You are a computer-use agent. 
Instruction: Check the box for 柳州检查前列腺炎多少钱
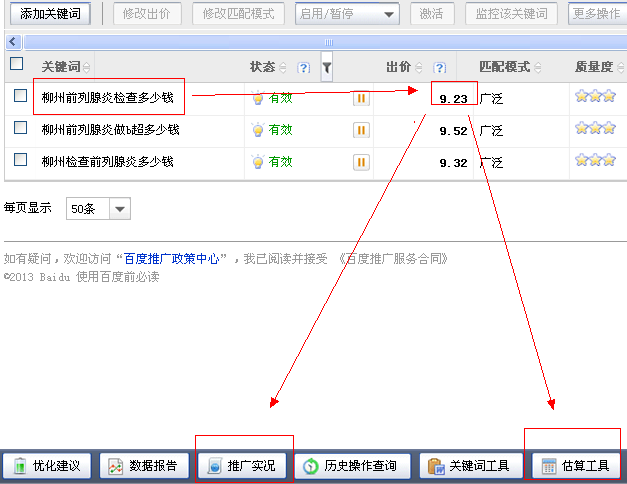(x=20, y=160)
